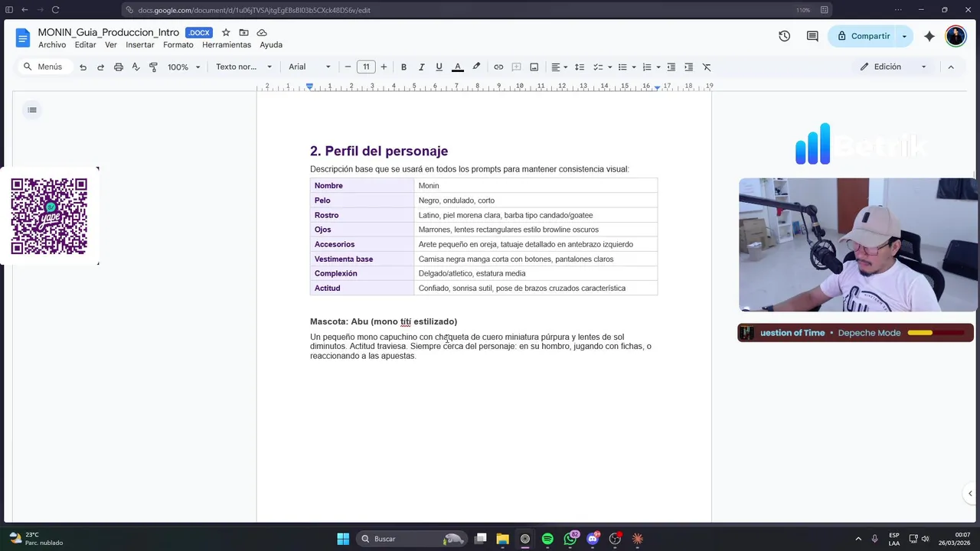This screenshot has height=551, width=980.
Task: Open the Ver menu
Action: tap(111, 45)
